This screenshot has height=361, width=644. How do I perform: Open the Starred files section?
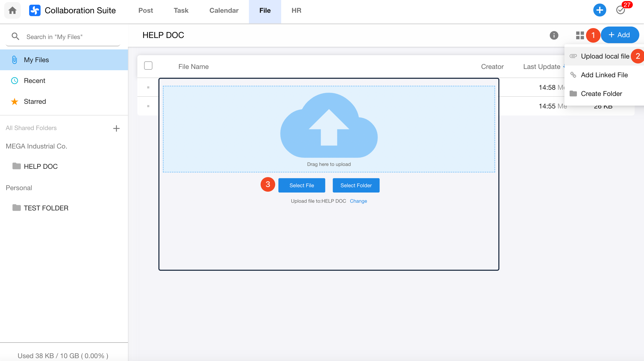tap(35, 101)
